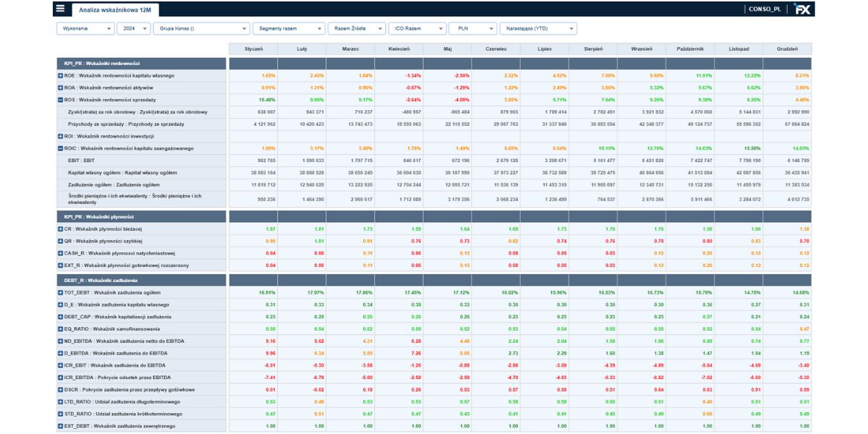
Task: Collapse the ROS row minus icon
Action: tap(61, 100)
